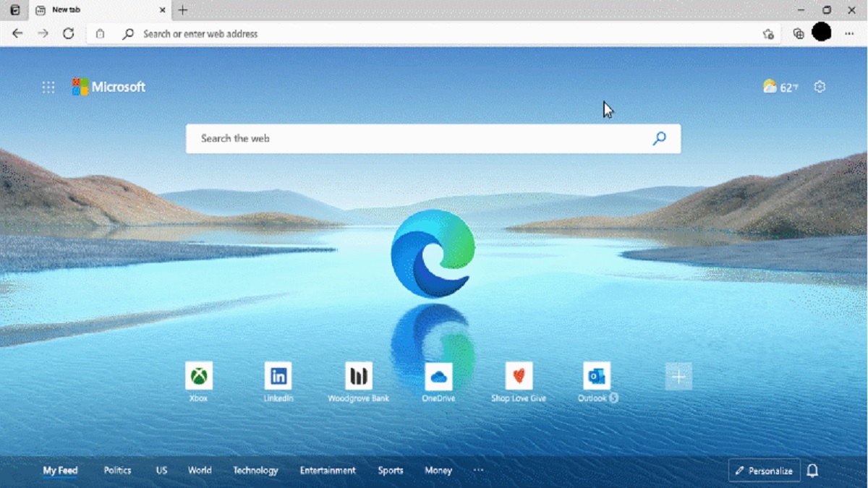Switch to the World feed tab
Image resolution: width=868 pixels, height=488 pixels.
point(200,471)
